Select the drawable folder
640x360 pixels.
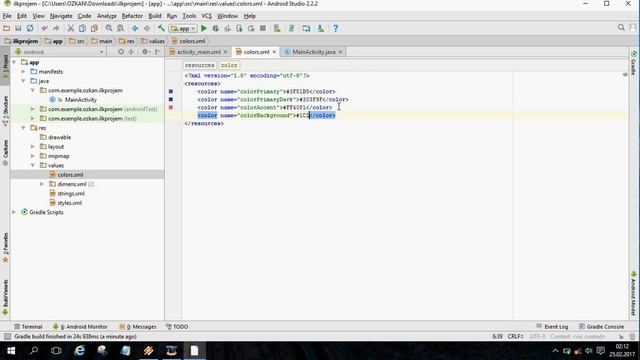pyautogui.click(x=59, y=137)
